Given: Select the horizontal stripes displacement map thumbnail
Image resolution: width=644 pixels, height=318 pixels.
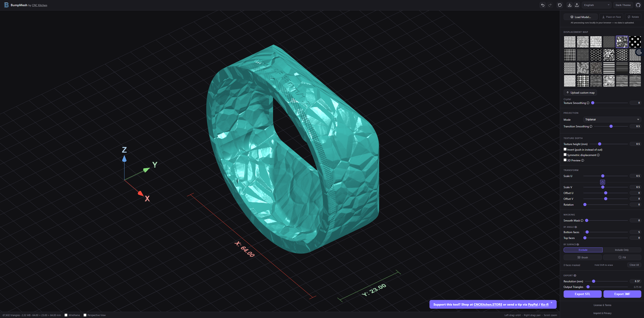Looking at the screenshot, I should point(609,68).
